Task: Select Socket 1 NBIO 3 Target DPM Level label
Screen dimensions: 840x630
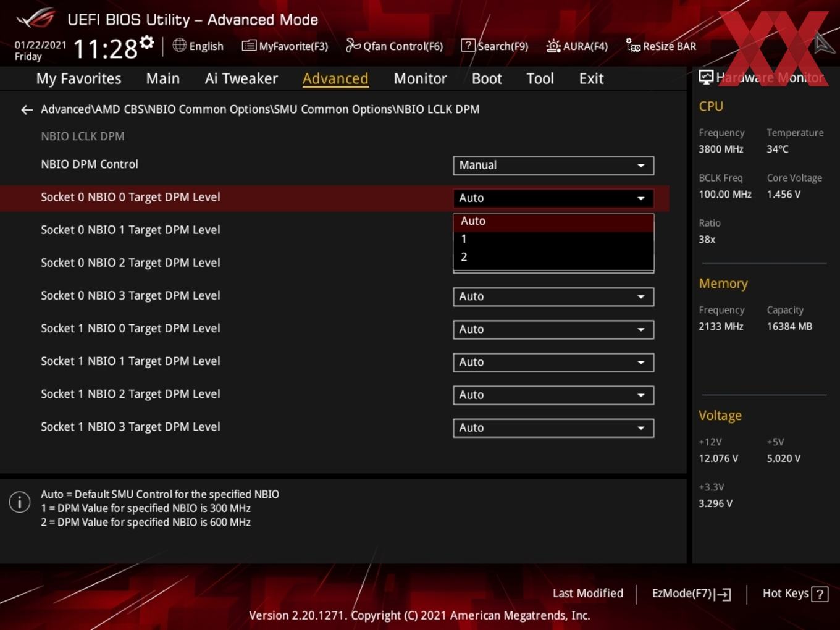Action: coord(130,427)
